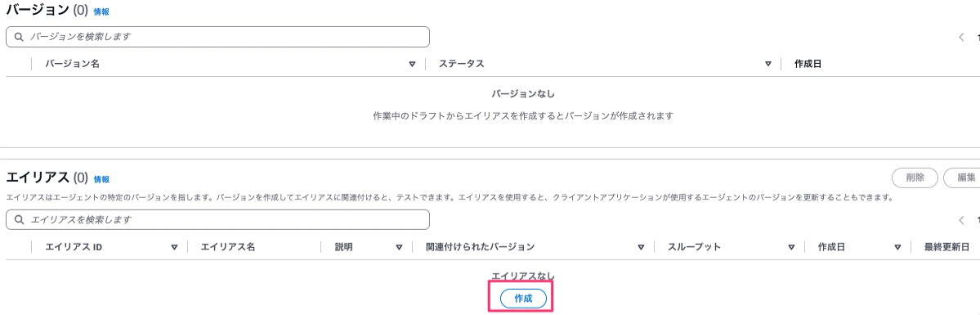Focus the エイリアスを検索します search field
The width and height of the screenshot is (980, 315).
click(217, 220)
